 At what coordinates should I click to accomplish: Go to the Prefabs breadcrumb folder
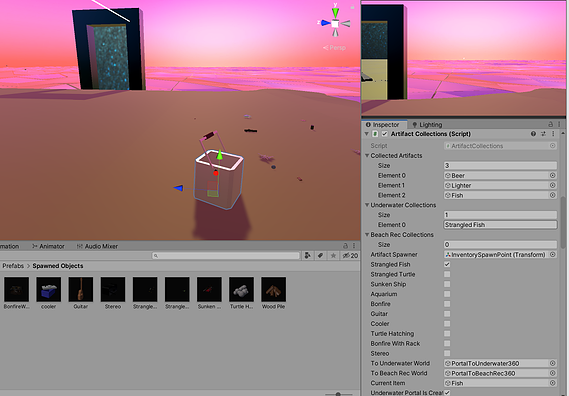[13, 266]
